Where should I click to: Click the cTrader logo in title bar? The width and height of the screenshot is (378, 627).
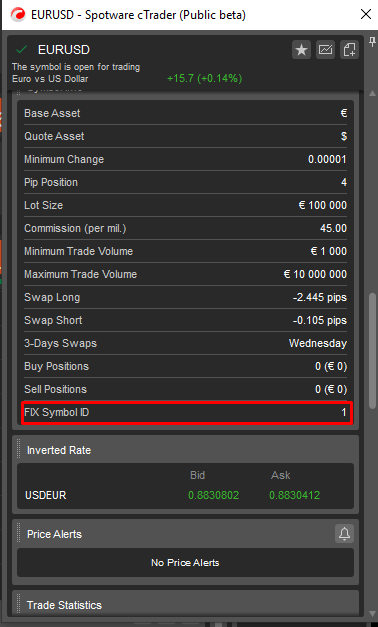pos(18,15)
